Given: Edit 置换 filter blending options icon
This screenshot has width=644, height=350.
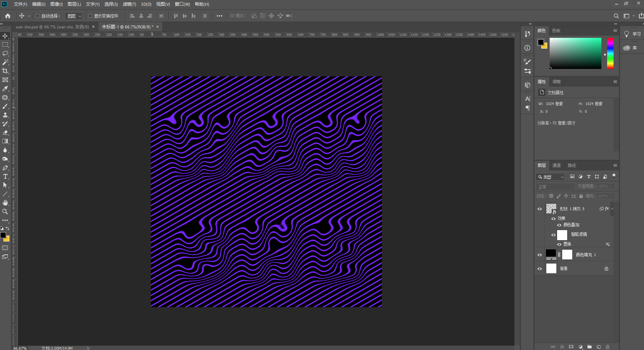Looking at the screenshot, I should click(x=608, y=244).
